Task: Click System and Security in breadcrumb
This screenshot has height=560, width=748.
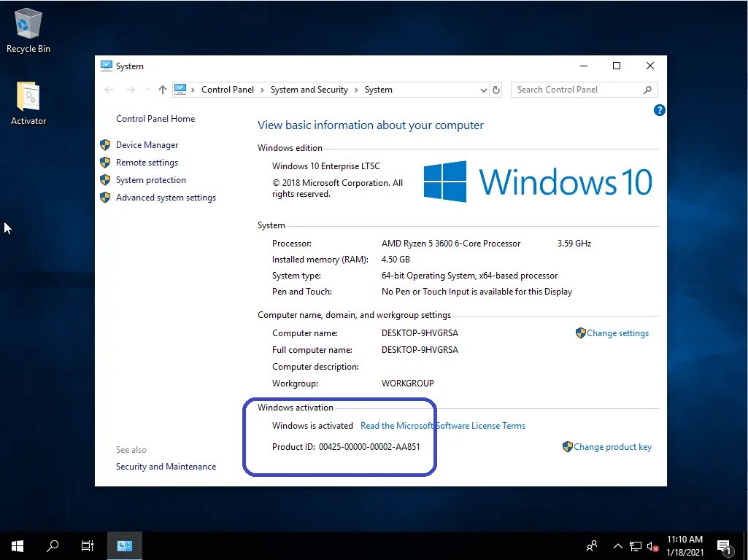Action: pyautogui.click(x=309, y=90)
